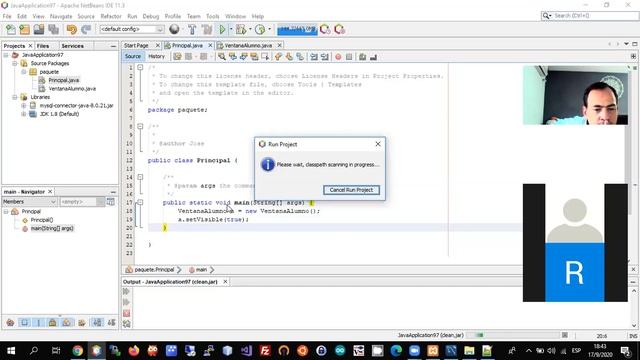Collapse the JavaApplication97 project node
Image resolution: width=640 pixels, height=360 pixels.
tap(6, 55)
